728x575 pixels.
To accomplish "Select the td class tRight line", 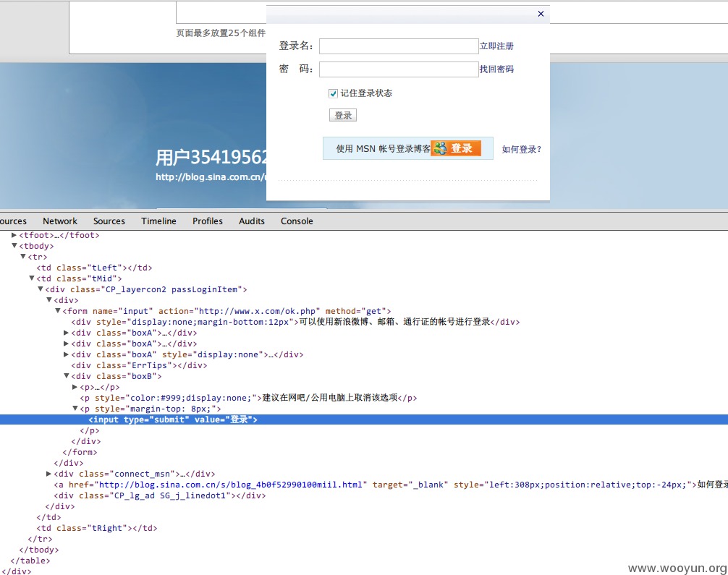I will (x=96, y=528).
